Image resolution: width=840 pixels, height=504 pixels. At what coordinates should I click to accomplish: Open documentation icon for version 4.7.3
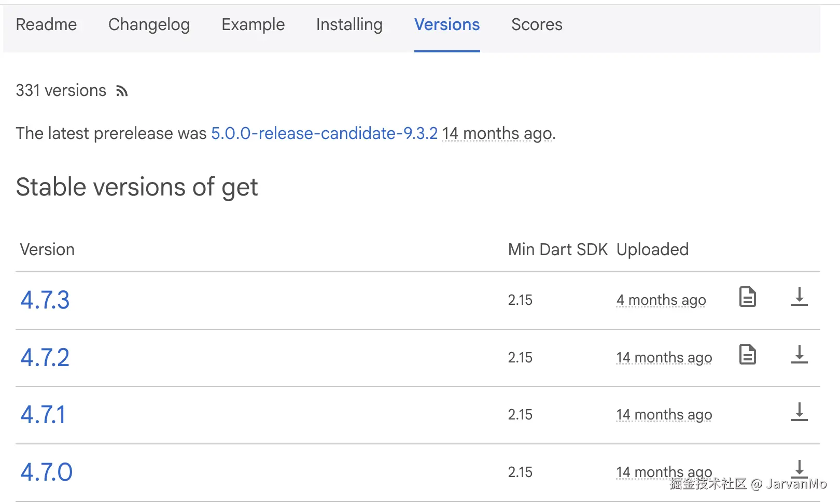click(x=747, y=297)
